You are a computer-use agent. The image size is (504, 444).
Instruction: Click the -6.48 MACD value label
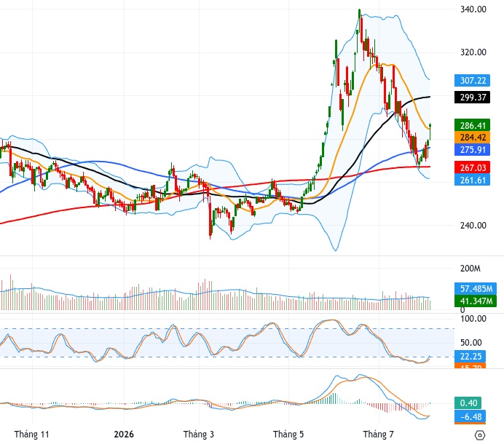coord(470,416)
